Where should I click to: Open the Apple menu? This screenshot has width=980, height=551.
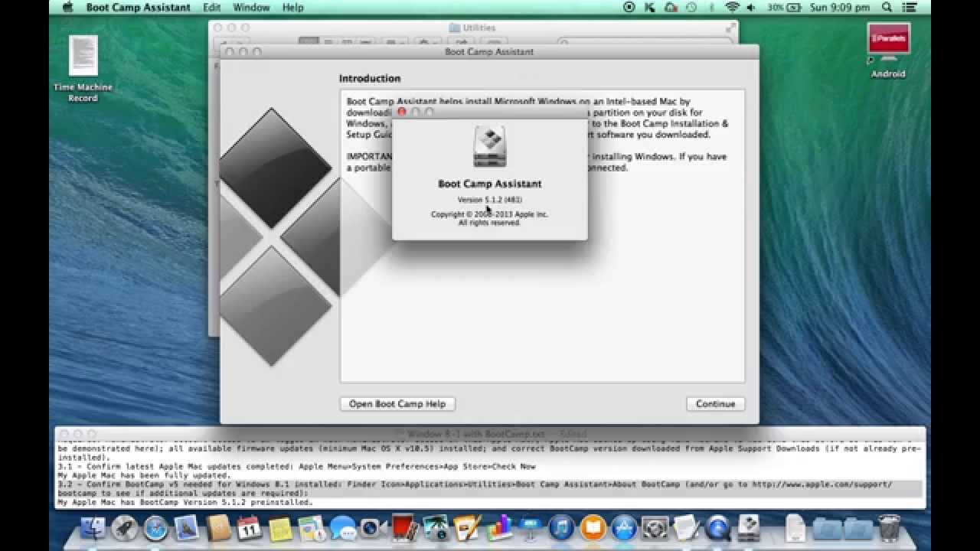[67, 8]
